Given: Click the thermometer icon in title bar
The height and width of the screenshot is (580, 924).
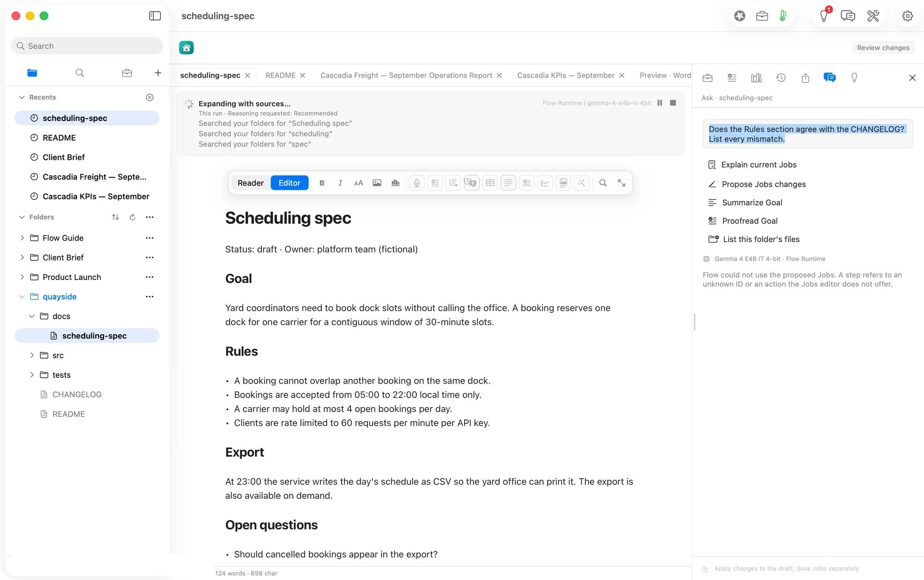Looking at the screenshot, I should pyautogui.click(x=783, y=16).
